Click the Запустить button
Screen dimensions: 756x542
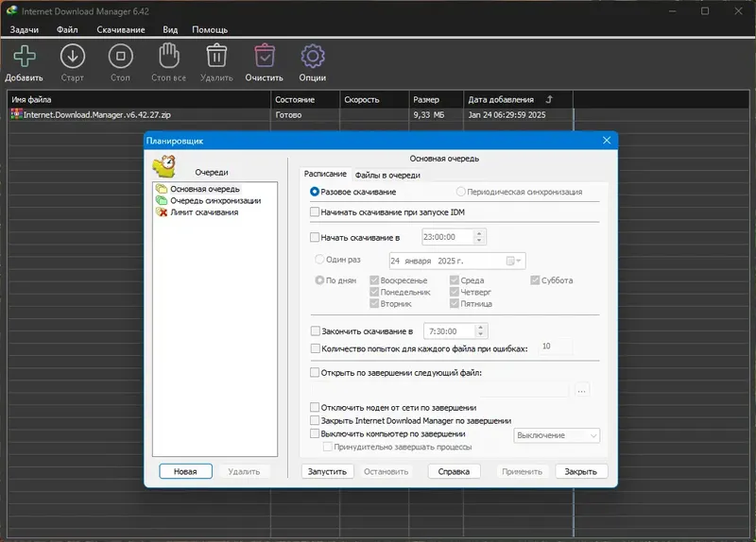(327, 471)
